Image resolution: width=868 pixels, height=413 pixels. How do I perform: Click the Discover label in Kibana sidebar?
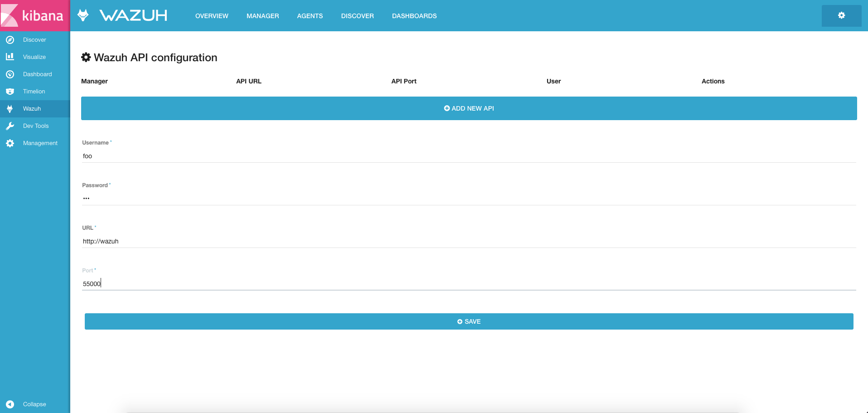click(x=34, y=40)
